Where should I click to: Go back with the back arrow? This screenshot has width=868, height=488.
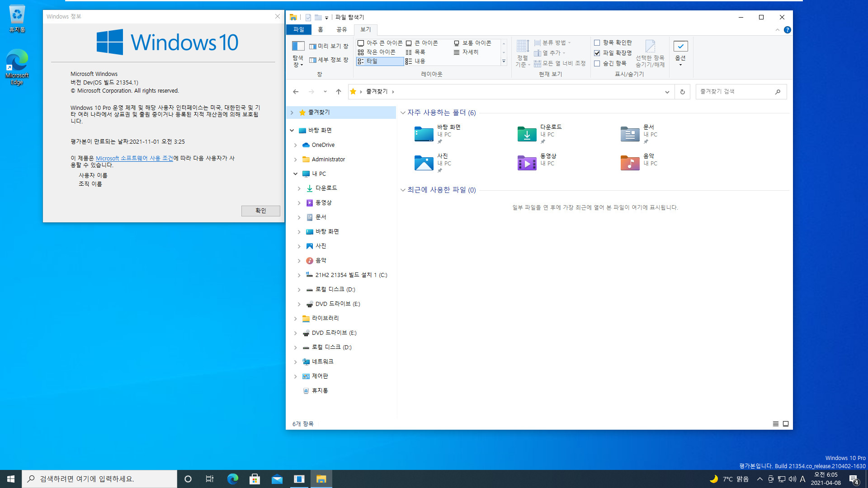point(296,92)
